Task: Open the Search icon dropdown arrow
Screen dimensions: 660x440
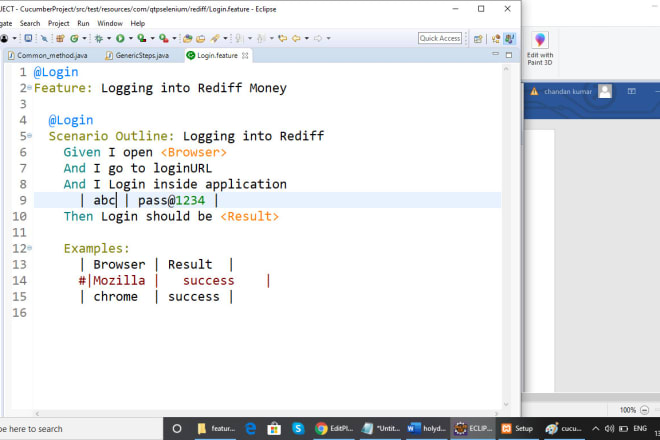Action: click(x=225, y=39)
